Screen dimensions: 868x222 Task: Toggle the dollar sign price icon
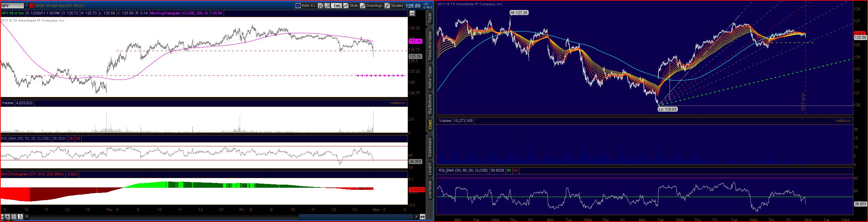(20, 217)
